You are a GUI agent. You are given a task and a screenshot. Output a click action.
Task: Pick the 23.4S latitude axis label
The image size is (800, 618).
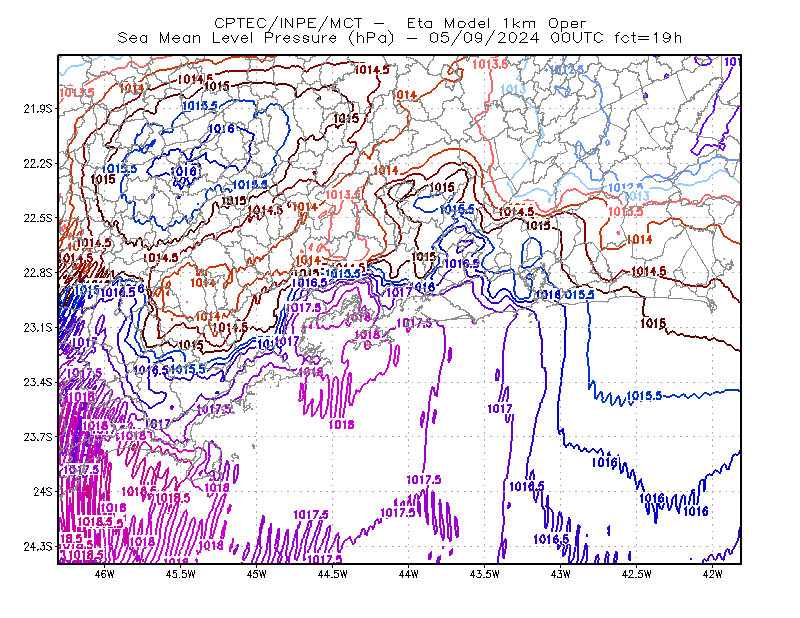[38, 382]
